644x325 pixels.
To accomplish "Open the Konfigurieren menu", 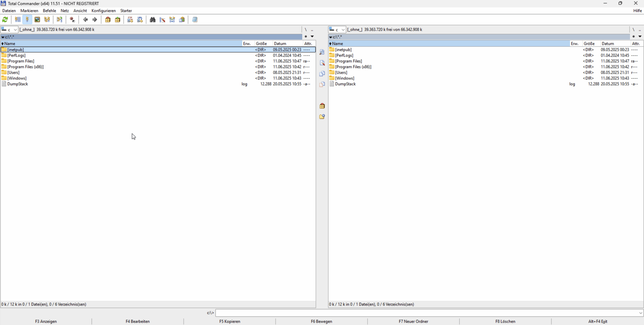I will 103,11.
